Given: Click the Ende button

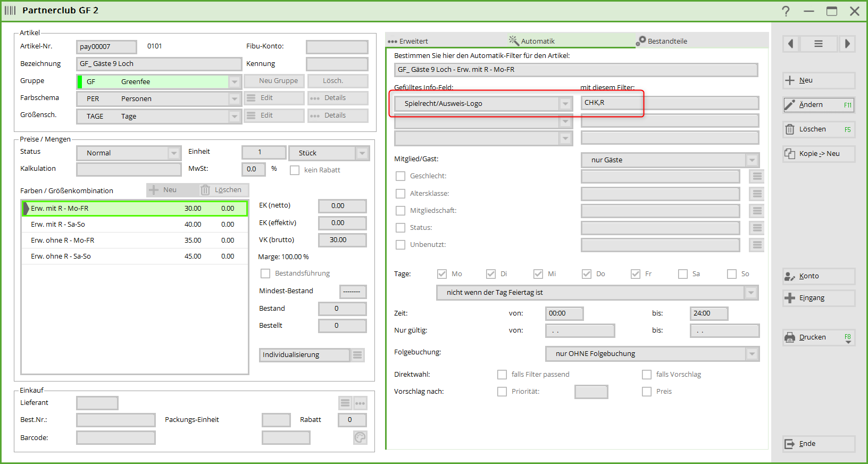Looking at the screenshot, I should (x=819, y=444).
